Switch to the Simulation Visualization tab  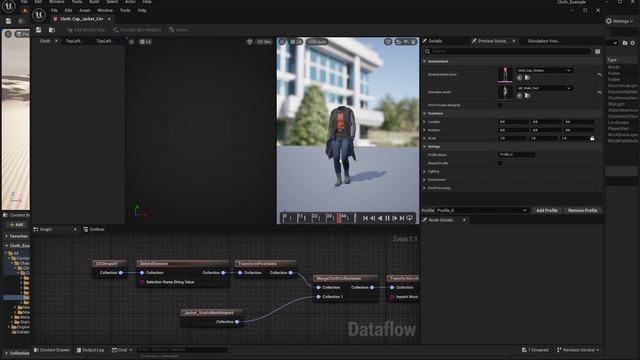[x=544, y=41]
